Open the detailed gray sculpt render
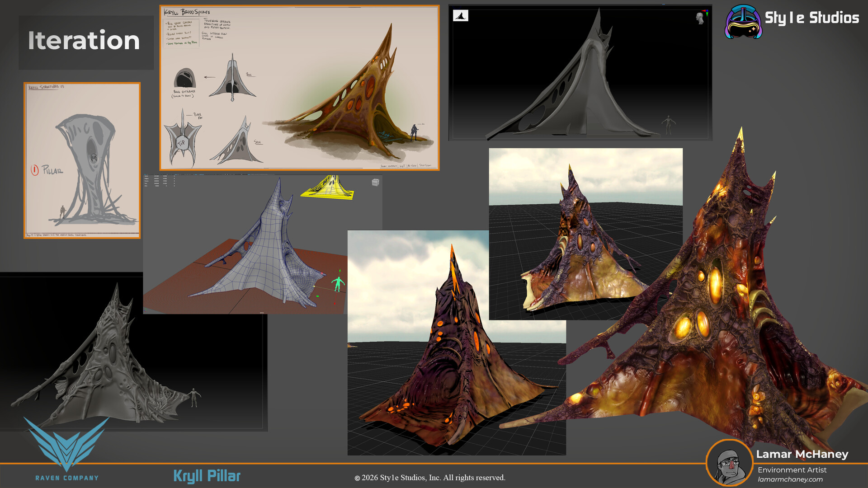 pos(134,352)
